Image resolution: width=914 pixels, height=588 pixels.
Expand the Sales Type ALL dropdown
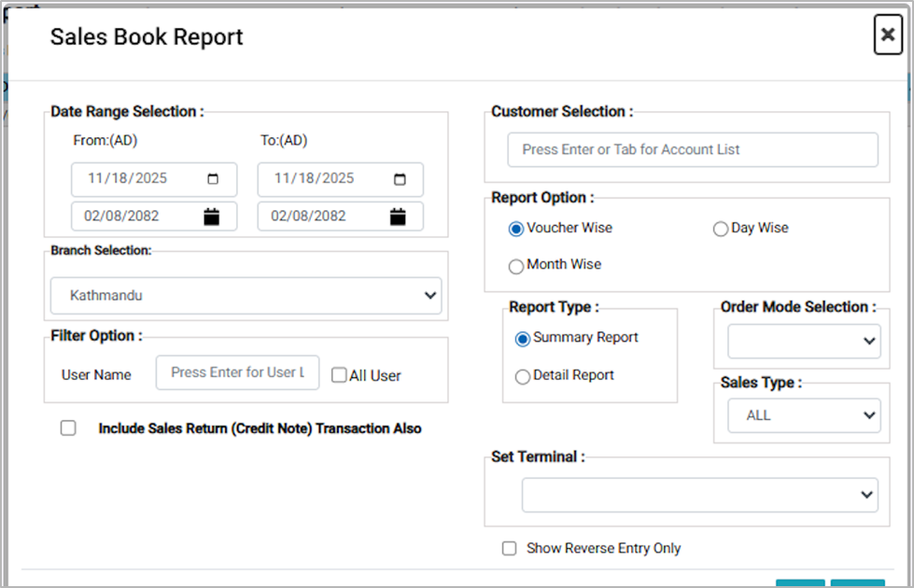803,415
